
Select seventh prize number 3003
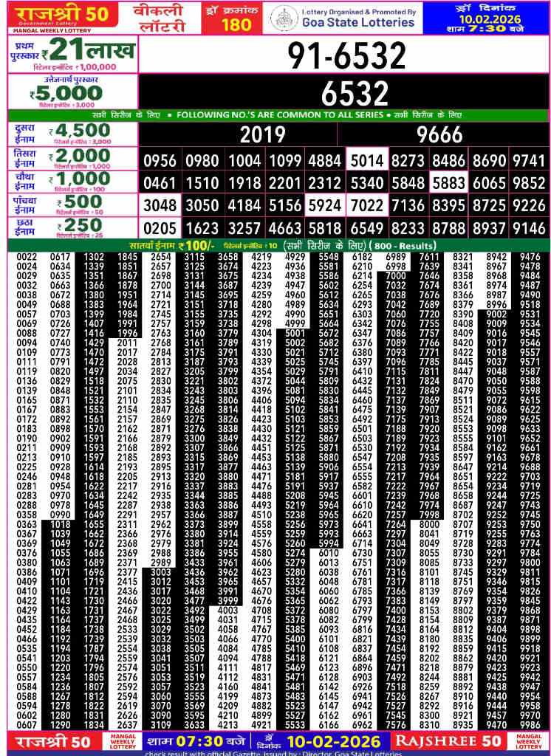point(161,572)
